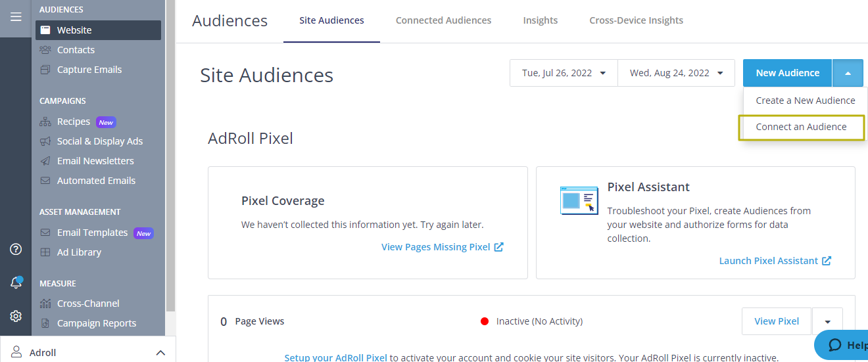Viewport: 868px width, 362px height.
Task: Open the Help chat button
Action: pyautogui.click(x=842, y=345)
